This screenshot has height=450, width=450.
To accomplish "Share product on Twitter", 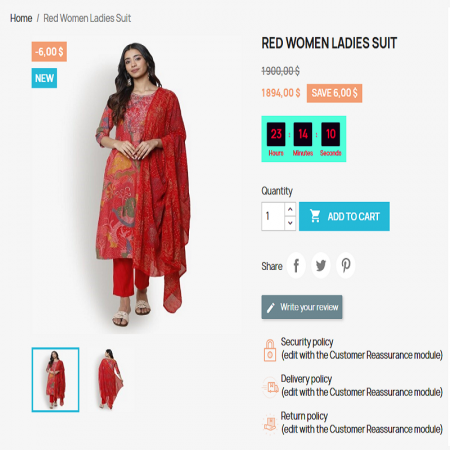I will coord(321,266).
